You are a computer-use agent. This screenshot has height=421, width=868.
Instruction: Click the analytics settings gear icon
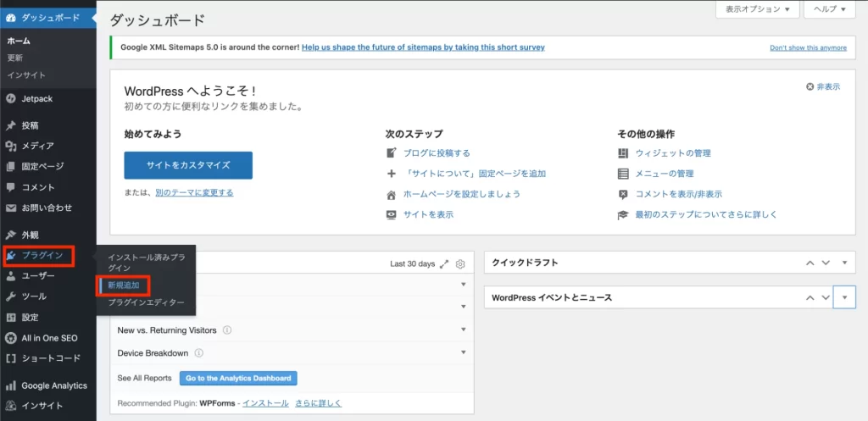pyautogui.click(x=460, y=263)
